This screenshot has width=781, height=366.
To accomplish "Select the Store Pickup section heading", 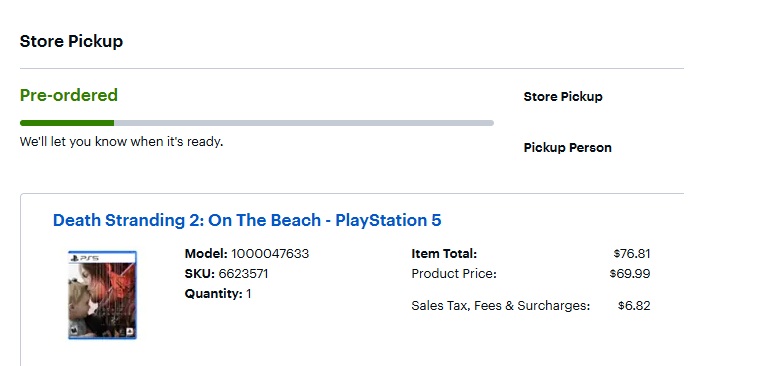I will [71, 41].
